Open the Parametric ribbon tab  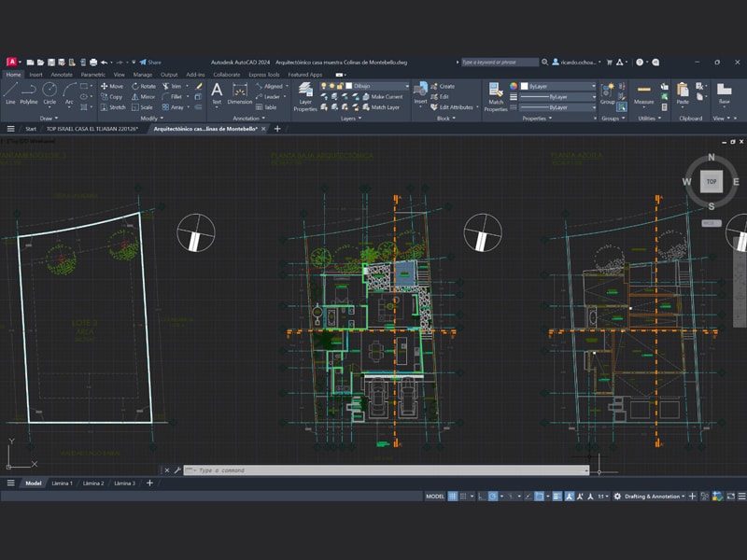pyautogui.click(x=92, y=75)
